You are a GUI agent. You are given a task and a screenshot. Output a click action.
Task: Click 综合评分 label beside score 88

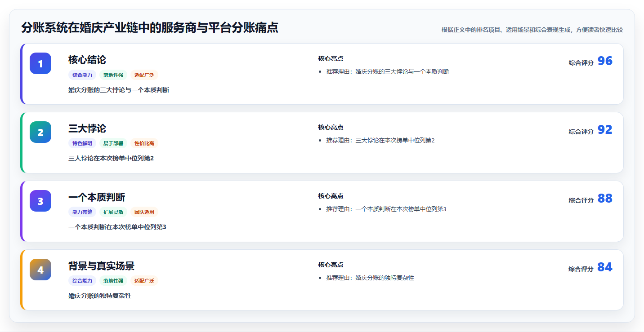click(581, 200)
